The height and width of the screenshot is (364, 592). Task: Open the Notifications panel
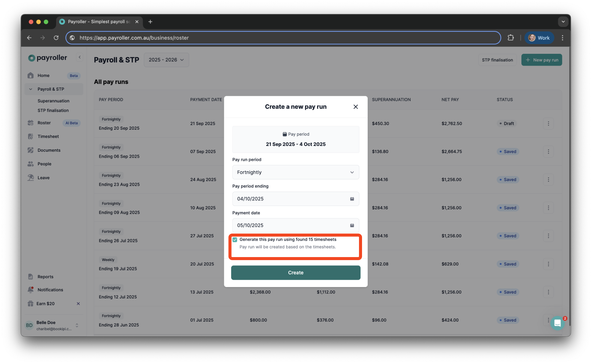(x=50, y=289)
